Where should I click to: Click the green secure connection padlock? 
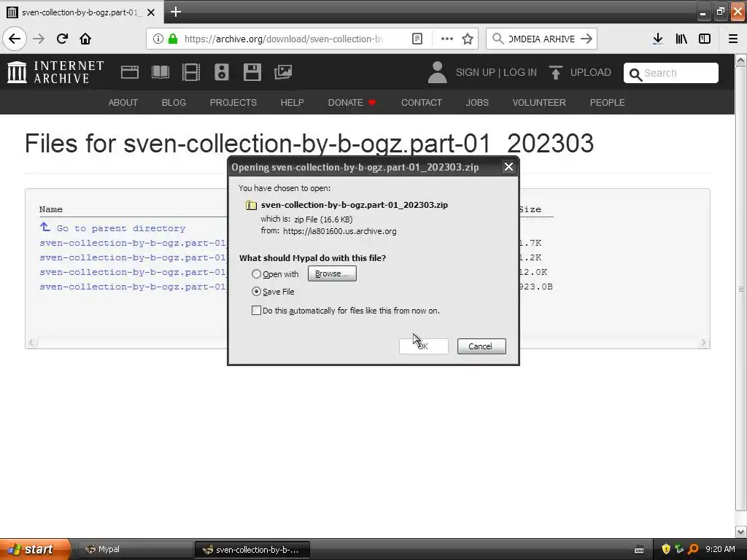173,39
